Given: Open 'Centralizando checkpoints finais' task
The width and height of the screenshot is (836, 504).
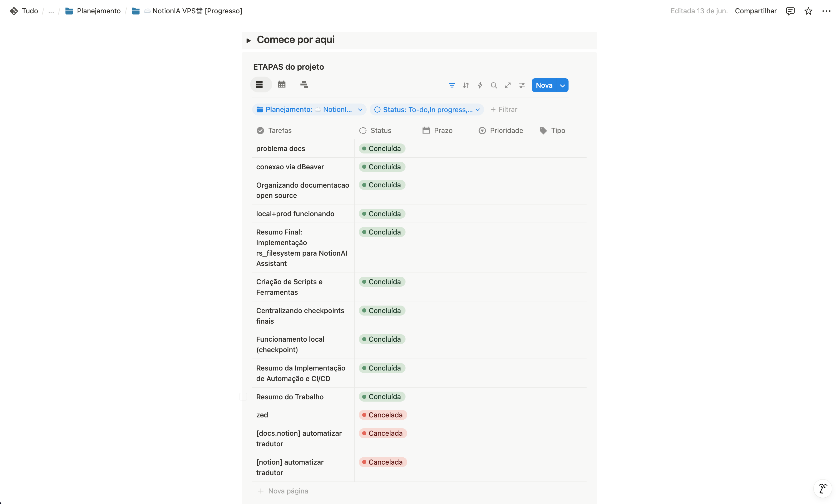Looking at the screenshot, I should [x=300, y=316].
